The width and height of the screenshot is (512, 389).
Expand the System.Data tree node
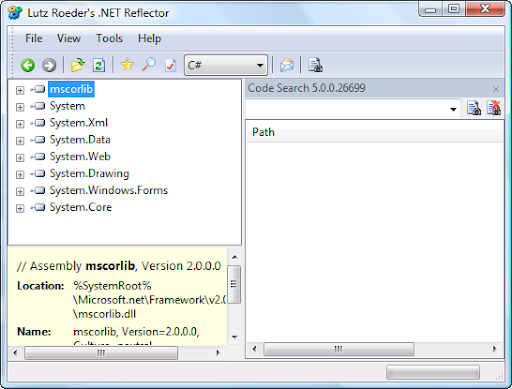point(20,141)
